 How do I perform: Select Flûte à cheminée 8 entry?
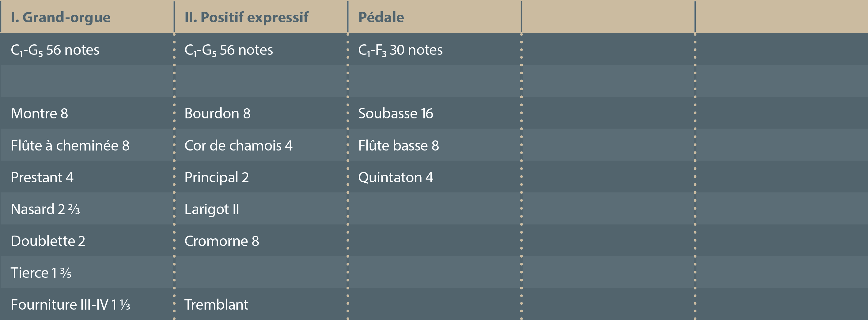click(x=70, y=146)
